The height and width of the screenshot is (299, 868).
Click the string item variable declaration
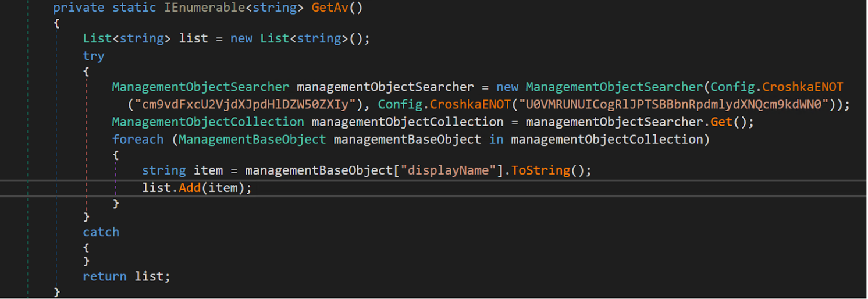pos(208,170)
